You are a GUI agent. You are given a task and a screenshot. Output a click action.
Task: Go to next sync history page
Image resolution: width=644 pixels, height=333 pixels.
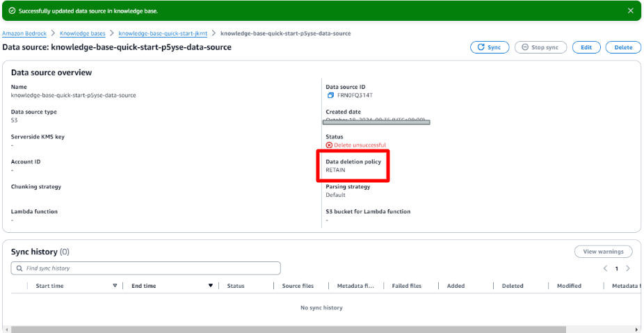[627, 268]
